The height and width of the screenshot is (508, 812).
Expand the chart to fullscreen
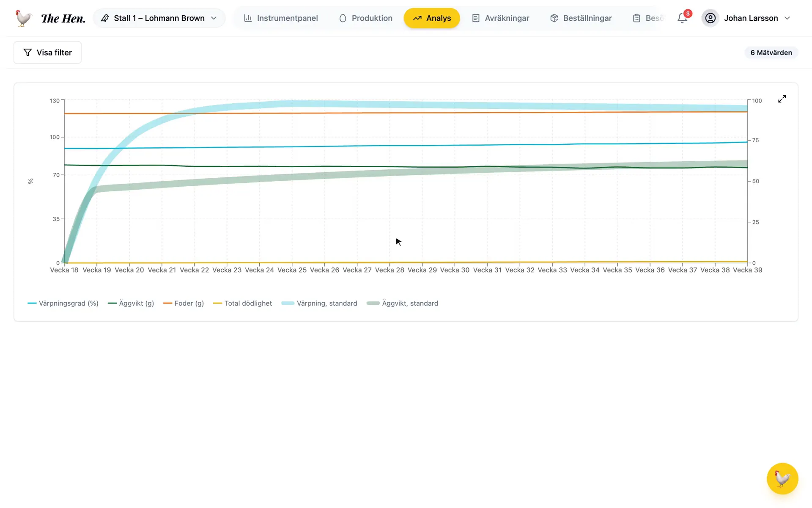click(782, 99)
